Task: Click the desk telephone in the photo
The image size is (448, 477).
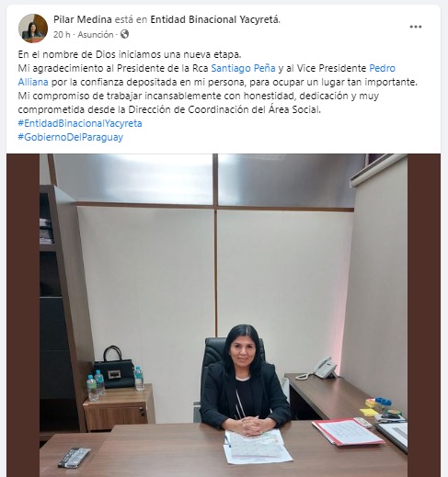Action: (320, 369)
